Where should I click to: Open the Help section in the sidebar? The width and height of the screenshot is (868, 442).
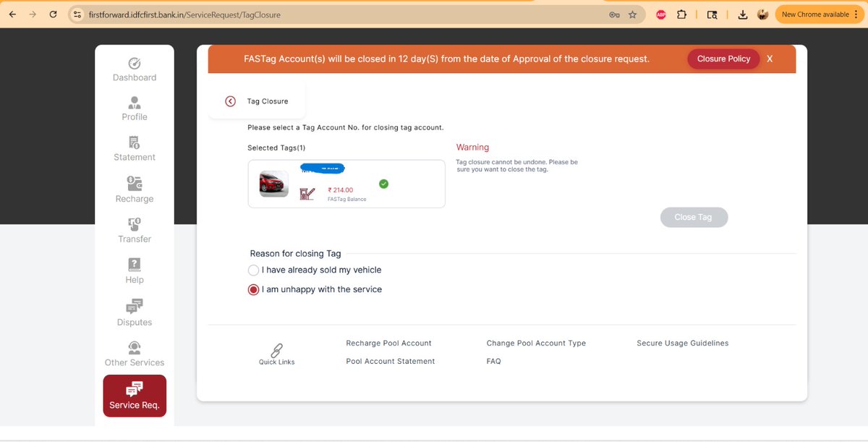pos(135,271)
